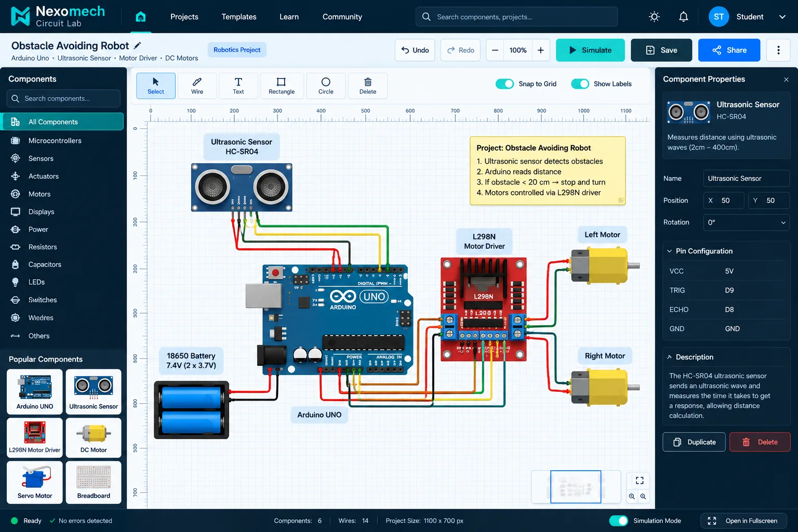This screenshot has height=532, width=798.
Task: Activate the Circle shape tool
Action: point(326,86)
